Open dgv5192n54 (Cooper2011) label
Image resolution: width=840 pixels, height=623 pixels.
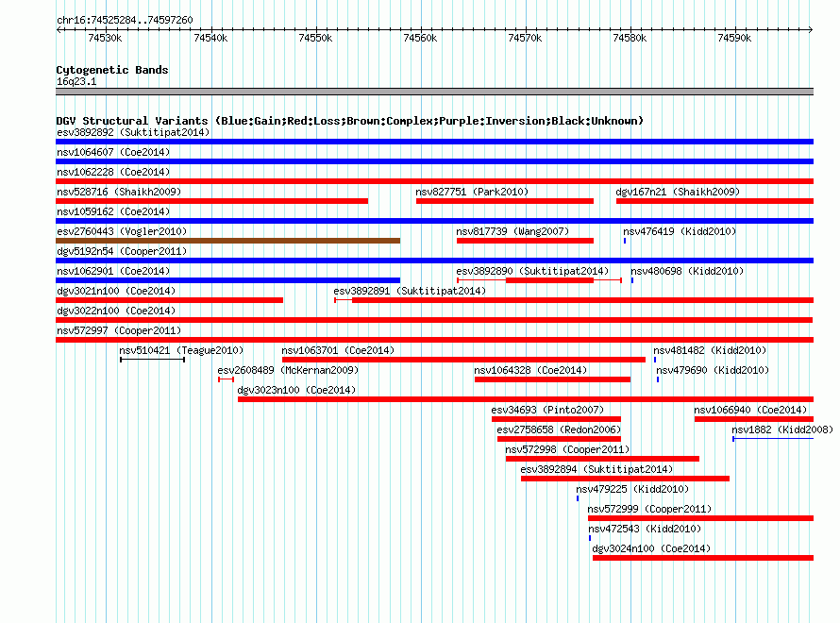coord(122,251)
